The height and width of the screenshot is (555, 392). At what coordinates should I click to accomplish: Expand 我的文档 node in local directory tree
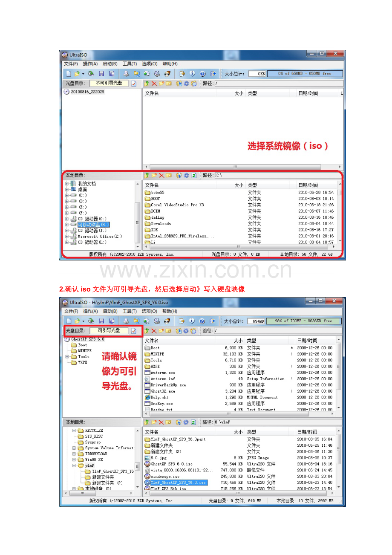pyautogui.click(x=67, y=184)
